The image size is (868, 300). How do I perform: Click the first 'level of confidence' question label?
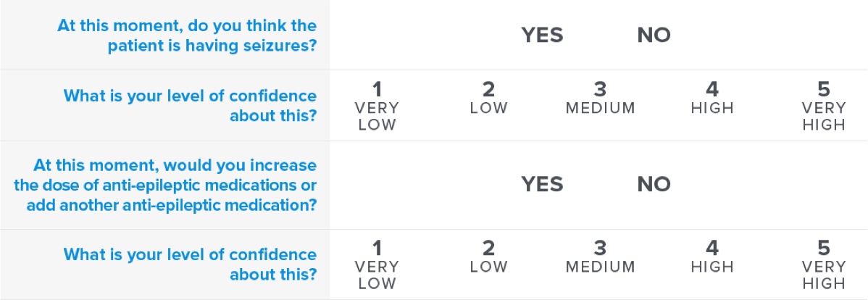click(x=191, y=106)
